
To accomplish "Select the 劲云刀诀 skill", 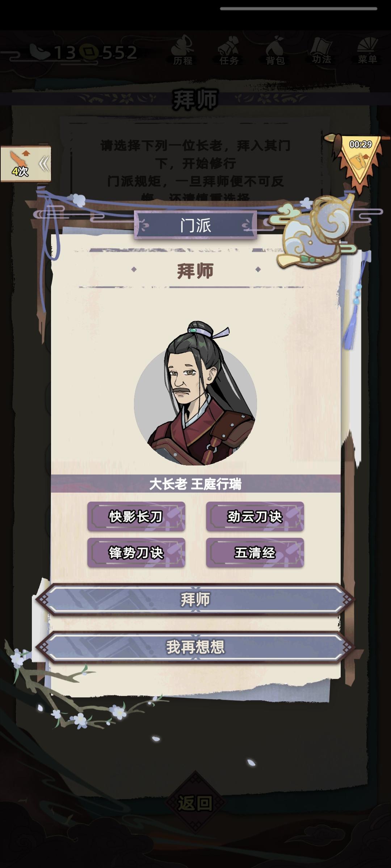I will [255, 516].
